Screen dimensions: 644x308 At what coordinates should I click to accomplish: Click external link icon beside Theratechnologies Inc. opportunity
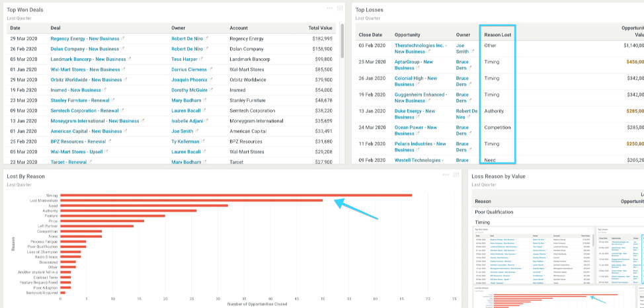coord(429,52)
